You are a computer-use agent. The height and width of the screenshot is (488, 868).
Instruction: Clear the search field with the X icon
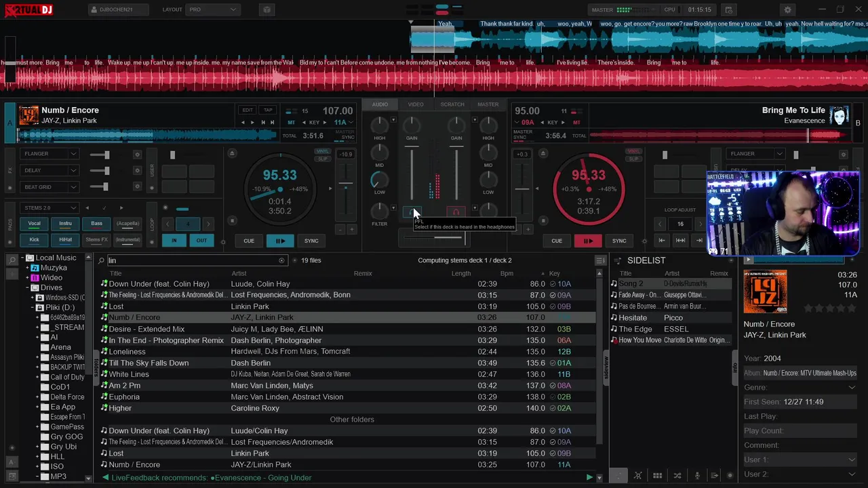(281, 260)
